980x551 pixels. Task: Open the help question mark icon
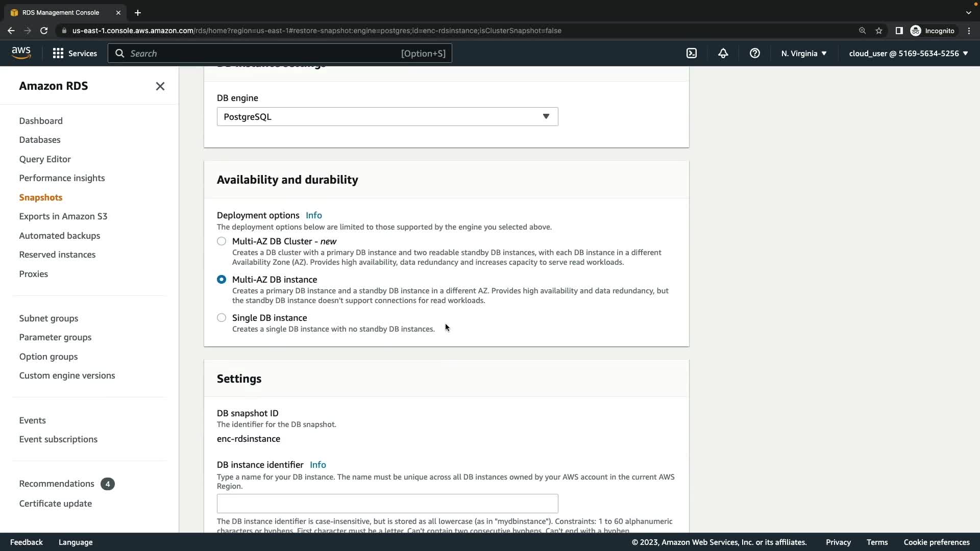pyautogui.click(x=754, y=53)
